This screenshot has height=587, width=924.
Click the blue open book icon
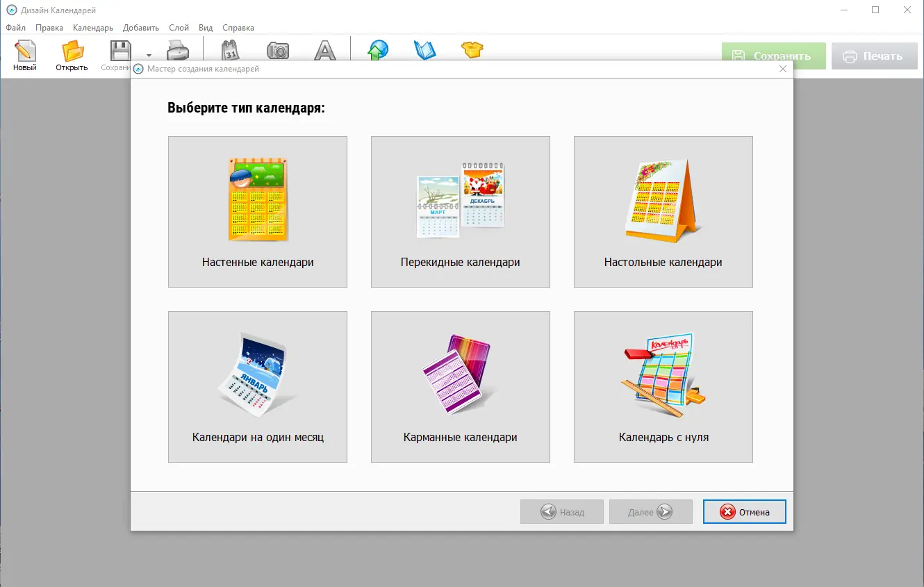(424, 51)
